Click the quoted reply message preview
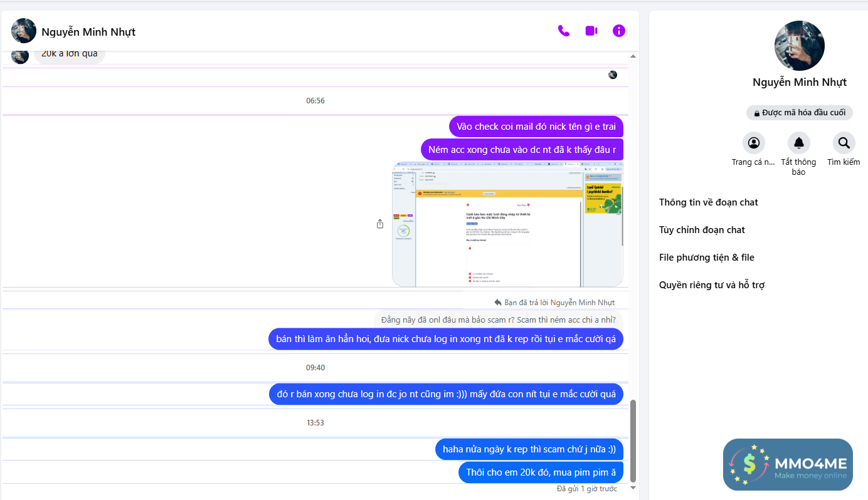The height and width of the screenshot is (500, 868). pyautogui.click(x=498, y=320)
